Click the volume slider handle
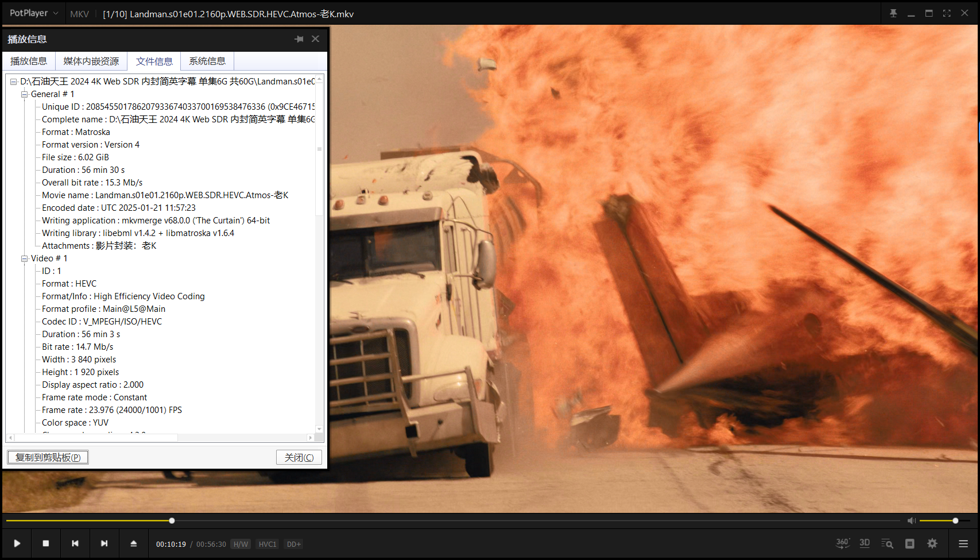This screenshot has height=560, width=980. point(955,520)
